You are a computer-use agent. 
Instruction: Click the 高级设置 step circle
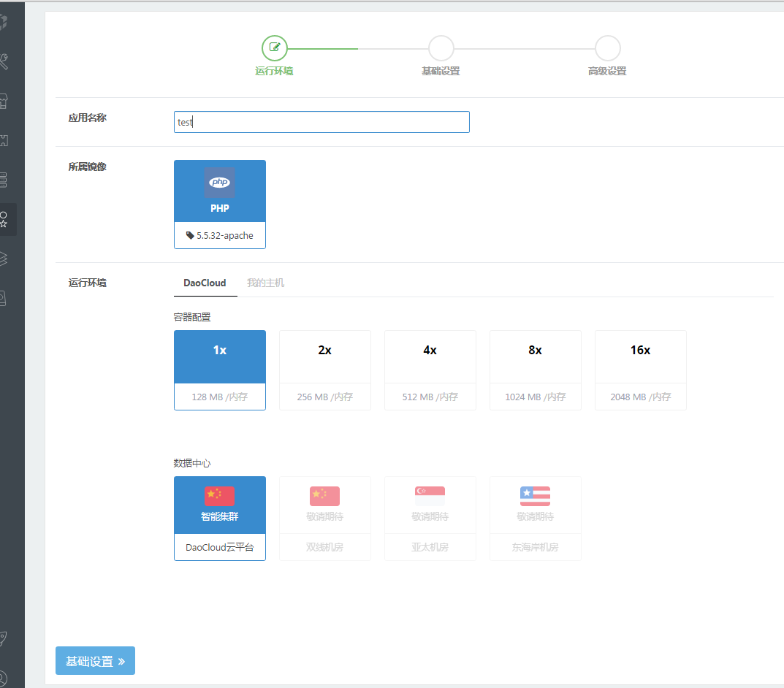tap(607, 48)
